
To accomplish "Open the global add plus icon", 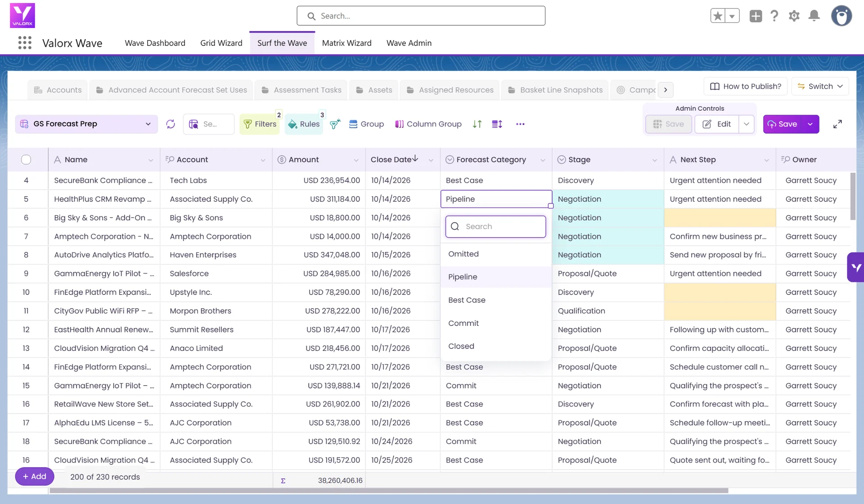I will click(x=756, y=16).
